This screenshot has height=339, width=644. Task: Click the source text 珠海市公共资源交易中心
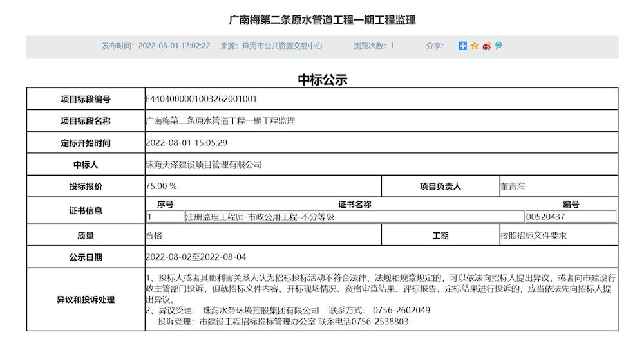pyautogui.click(x=281, y=46)
